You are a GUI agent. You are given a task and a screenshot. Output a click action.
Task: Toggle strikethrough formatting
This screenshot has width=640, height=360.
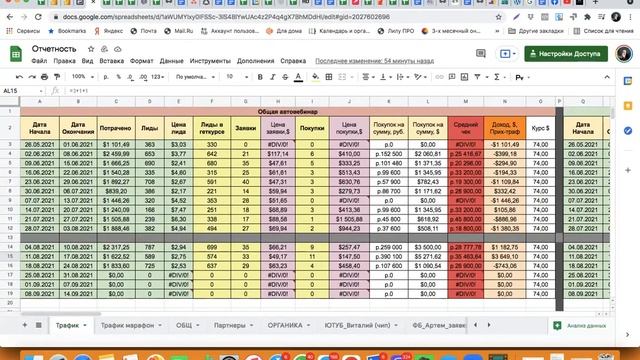coord(285,77)
